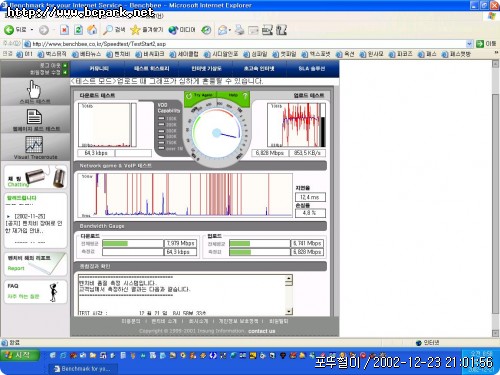Go to the home page icon
Image resolution: width=500 pixels, height=375 pixels.
[x=92, y=30]
